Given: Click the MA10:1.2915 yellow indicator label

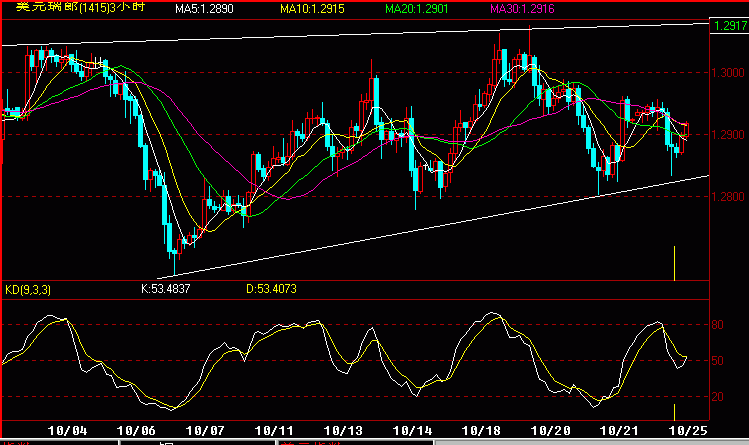Looking at the screenshot, I should click(312, 9).
